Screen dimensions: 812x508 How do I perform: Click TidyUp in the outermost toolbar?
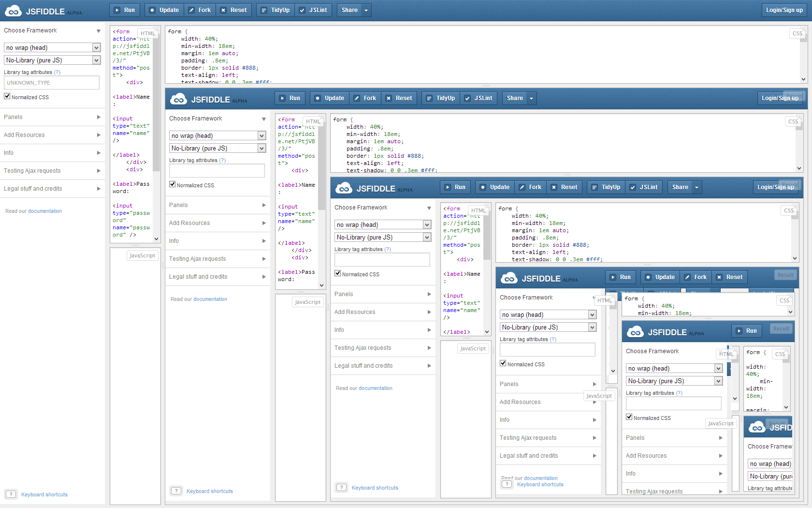pyautogui.click(x=275, y=10)
